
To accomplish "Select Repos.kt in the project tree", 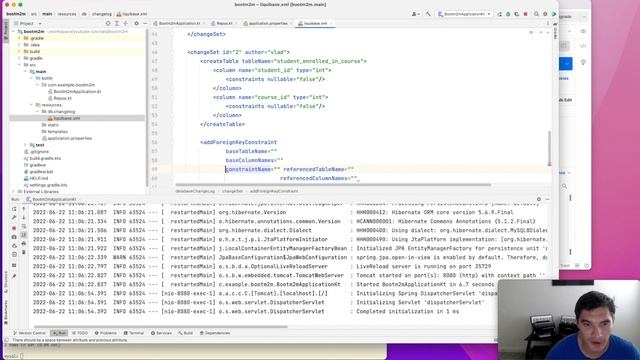I will click(62, 98).
